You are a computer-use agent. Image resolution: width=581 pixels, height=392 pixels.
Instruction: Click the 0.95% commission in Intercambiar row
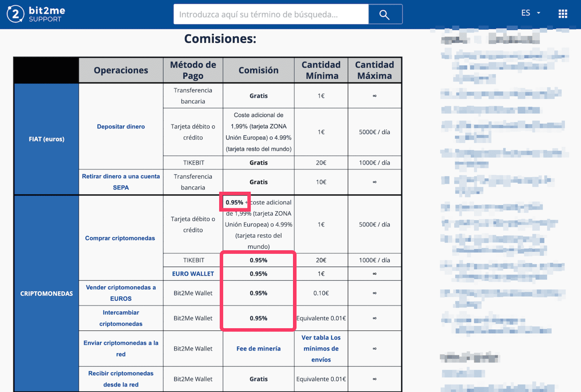259,318
